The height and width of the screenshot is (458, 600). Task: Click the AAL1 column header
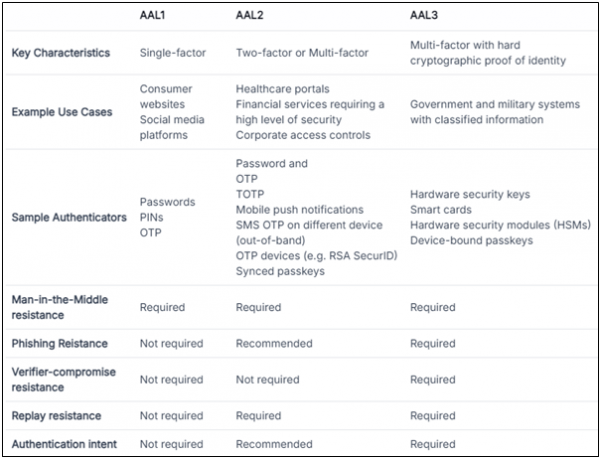(155, 18)
